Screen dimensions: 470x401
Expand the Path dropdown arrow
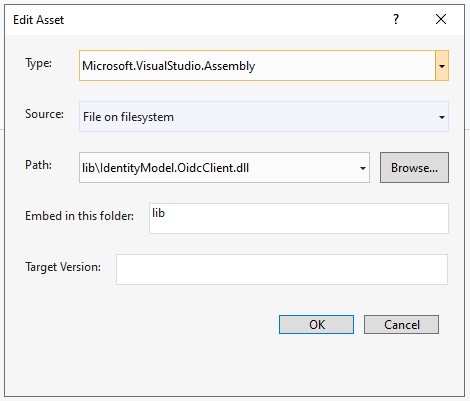(363, 168)
